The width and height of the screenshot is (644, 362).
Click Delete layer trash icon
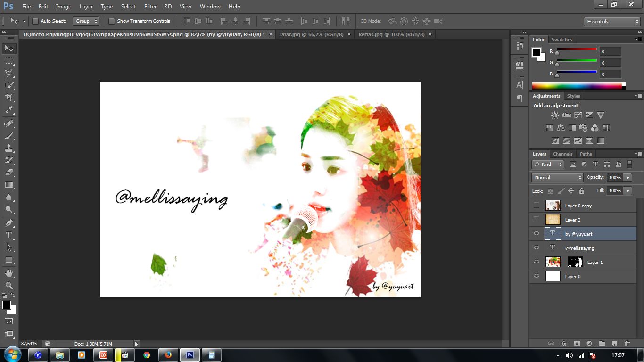coord(627,344)
